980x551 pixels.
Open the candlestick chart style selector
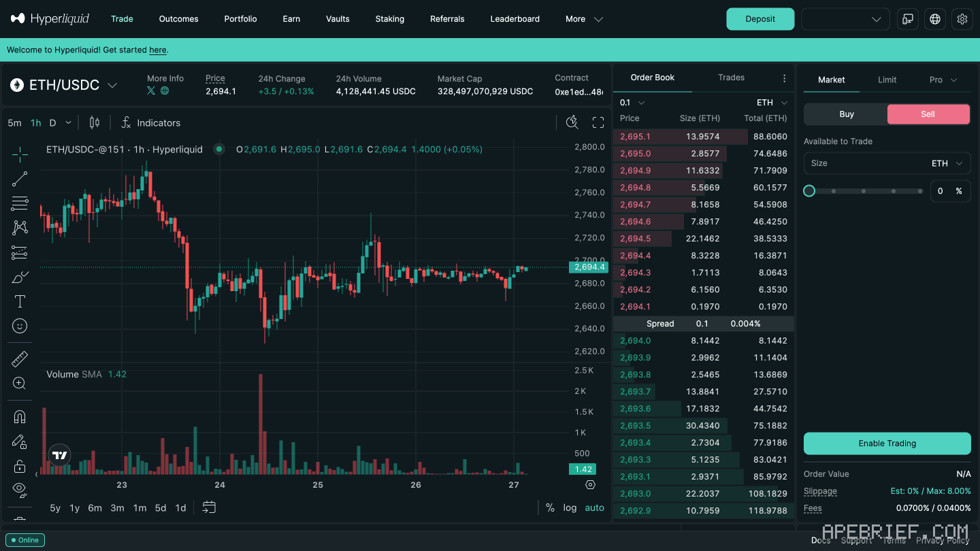[95, 122]
